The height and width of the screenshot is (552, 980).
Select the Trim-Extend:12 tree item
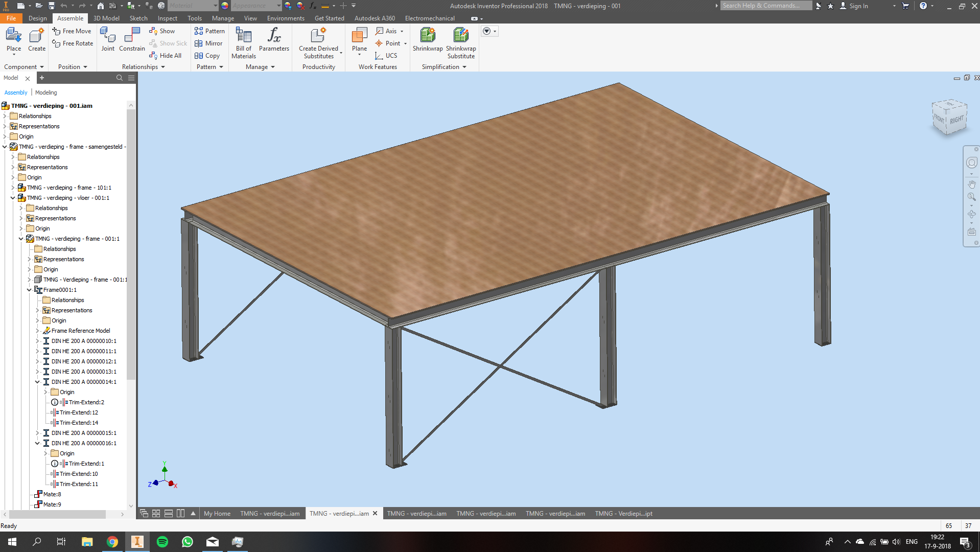pos(80,412)
